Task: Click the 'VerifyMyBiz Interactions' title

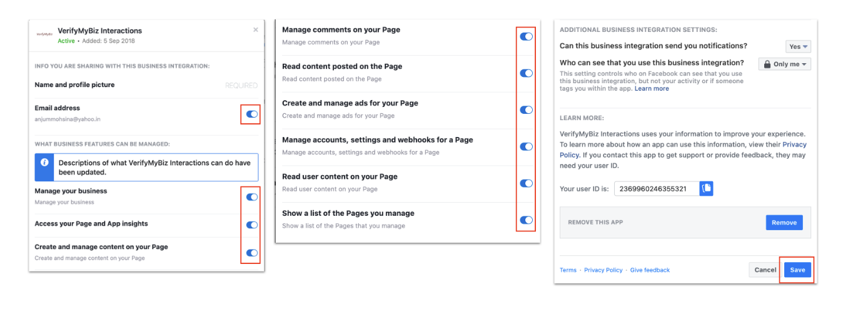Action: point(99,31)
